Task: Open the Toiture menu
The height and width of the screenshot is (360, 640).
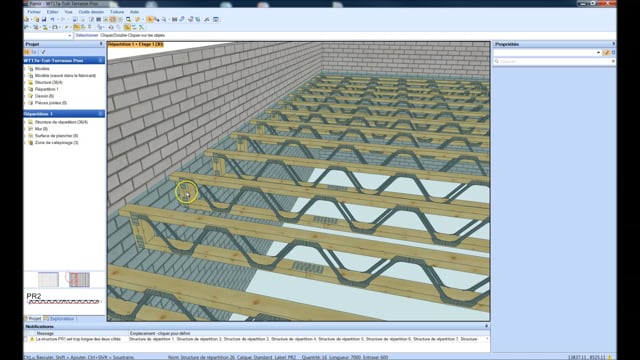Action: [x=117, y=12]
